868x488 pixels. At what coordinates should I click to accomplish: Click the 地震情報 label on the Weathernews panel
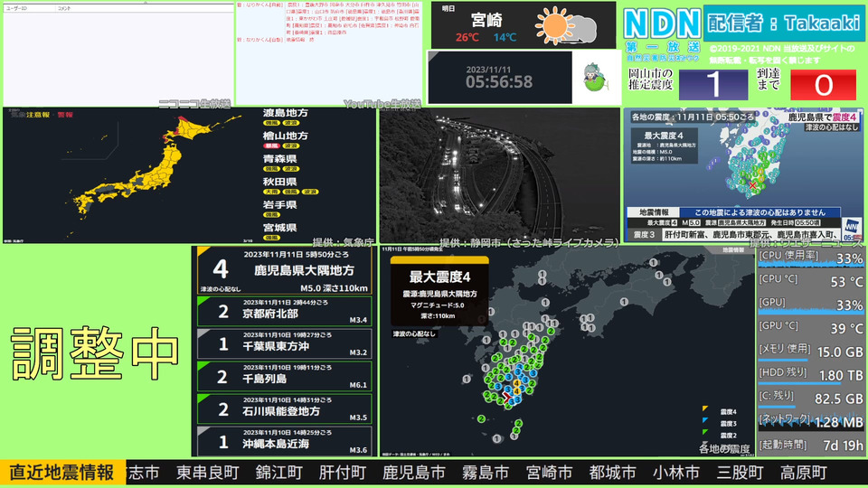tap(654, 212)
